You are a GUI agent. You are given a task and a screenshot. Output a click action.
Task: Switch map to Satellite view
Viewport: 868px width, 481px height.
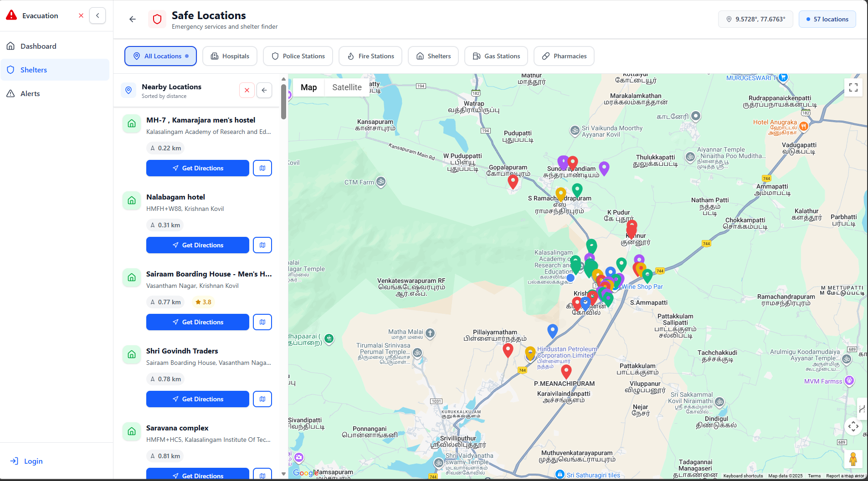pos(347,87)
